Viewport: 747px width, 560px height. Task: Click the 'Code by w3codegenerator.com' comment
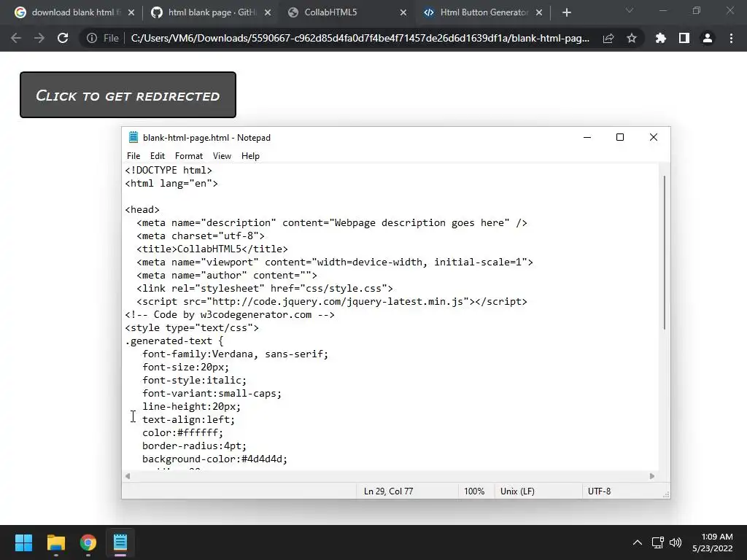[230, 314]
